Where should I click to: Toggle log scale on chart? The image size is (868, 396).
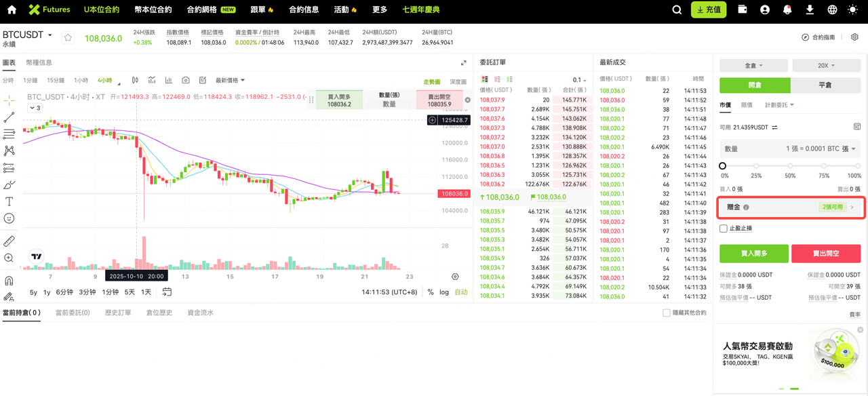[443, 292]
